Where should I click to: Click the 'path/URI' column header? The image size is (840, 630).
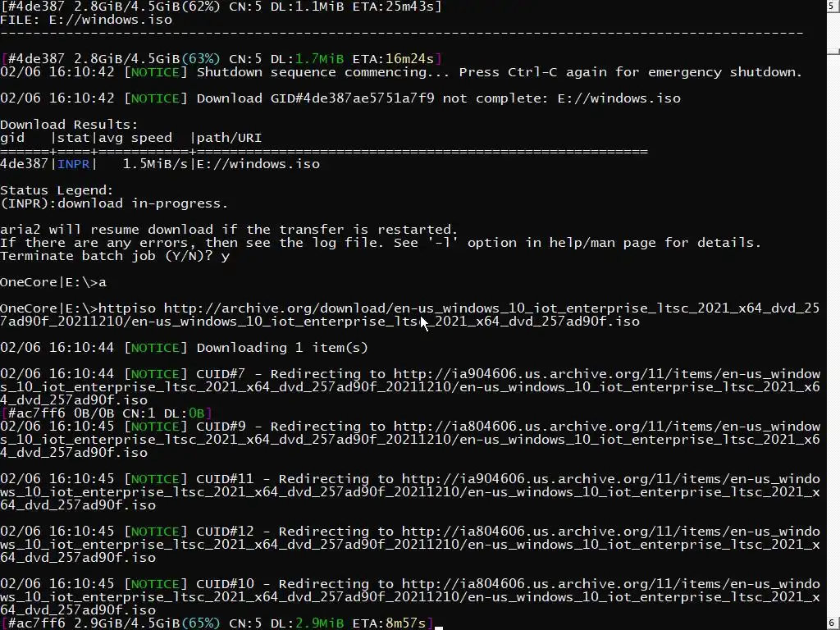[x=230, y=138]
